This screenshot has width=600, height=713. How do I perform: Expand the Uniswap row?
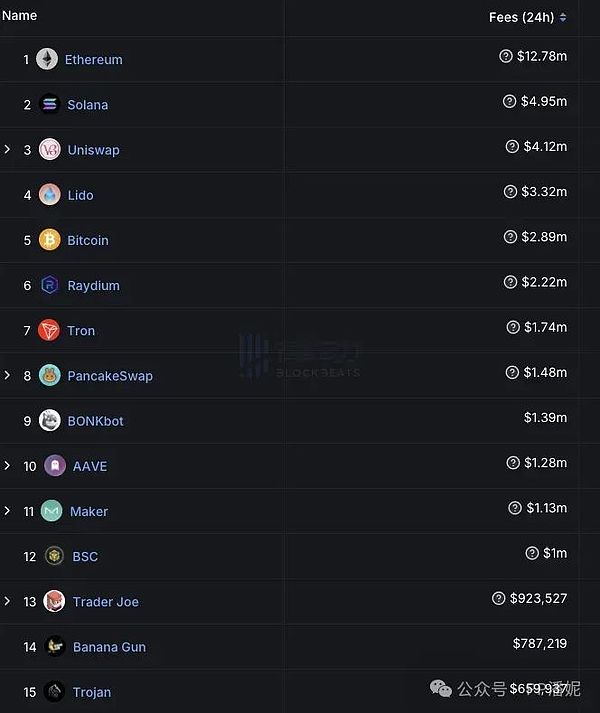pyautogui.click(x=8, y=150)
